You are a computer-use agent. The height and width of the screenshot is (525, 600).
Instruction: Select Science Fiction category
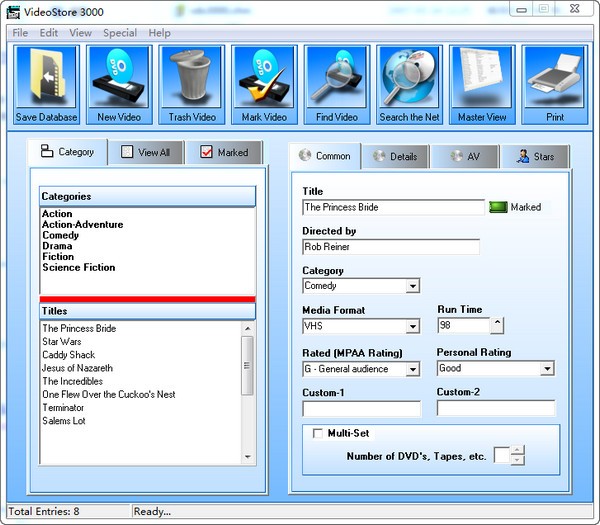pyautogui.click(x=78, y=268)
